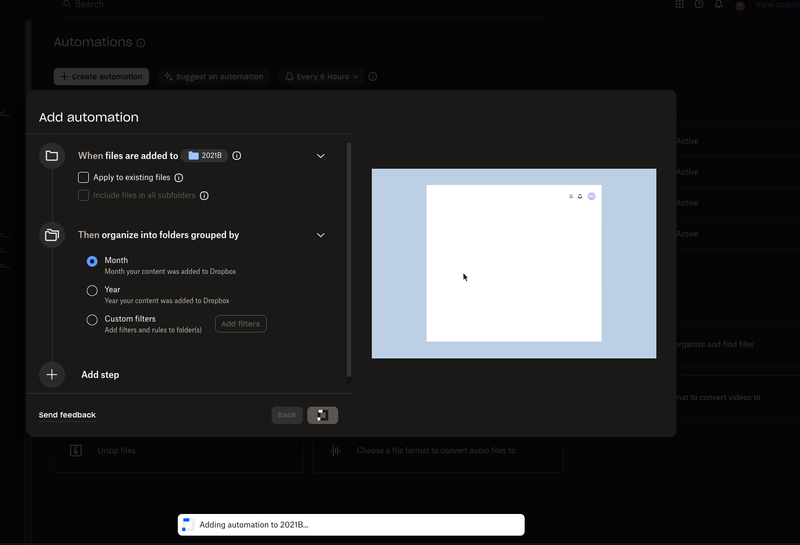The width and height of the screenshot is (800, 545).
Task: Click the automation preview animation thumbnail
Action: (514, 263)
